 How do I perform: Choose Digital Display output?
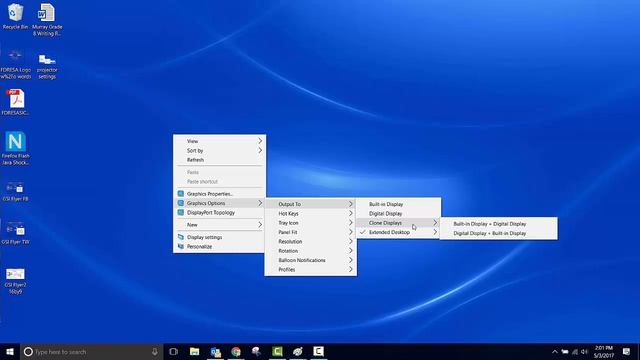[x=398, y=213]
